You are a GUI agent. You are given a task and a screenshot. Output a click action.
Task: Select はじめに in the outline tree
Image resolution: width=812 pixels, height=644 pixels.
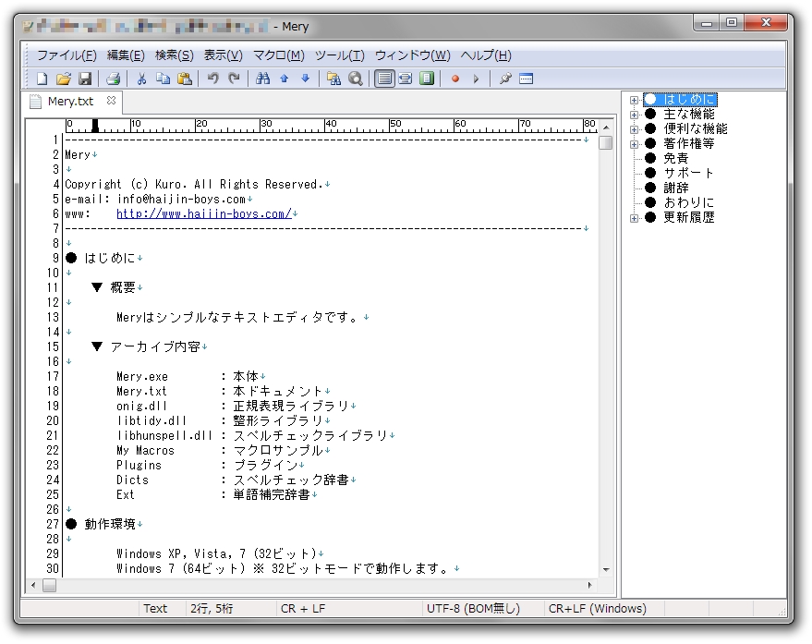pos(689,100)
